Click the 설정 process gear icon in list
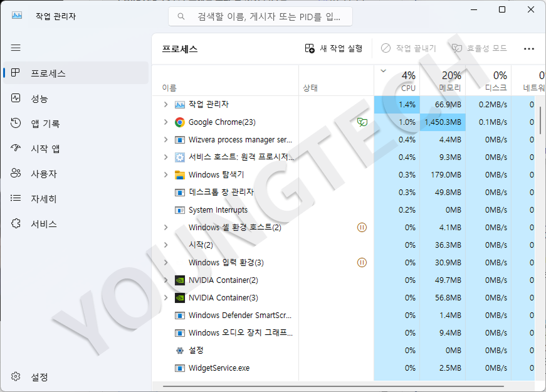 [180, 351]
